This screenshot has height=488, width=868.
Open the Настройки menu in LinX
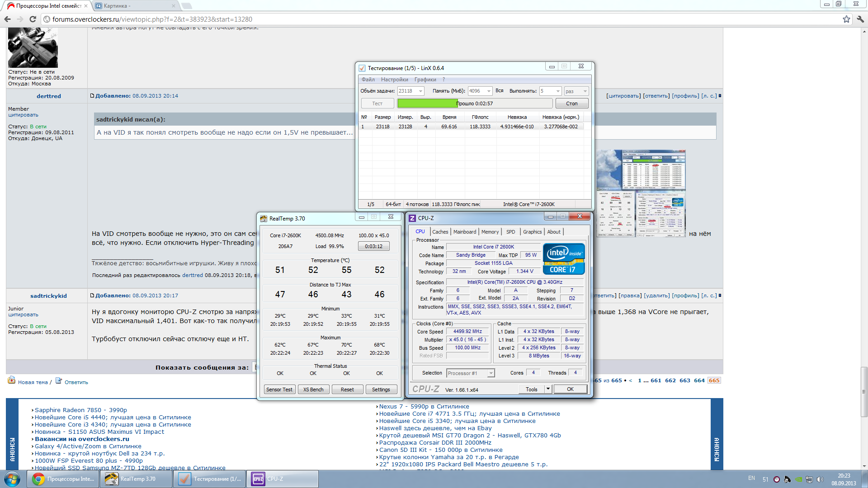pyautogui.click(x=394, y=80)
